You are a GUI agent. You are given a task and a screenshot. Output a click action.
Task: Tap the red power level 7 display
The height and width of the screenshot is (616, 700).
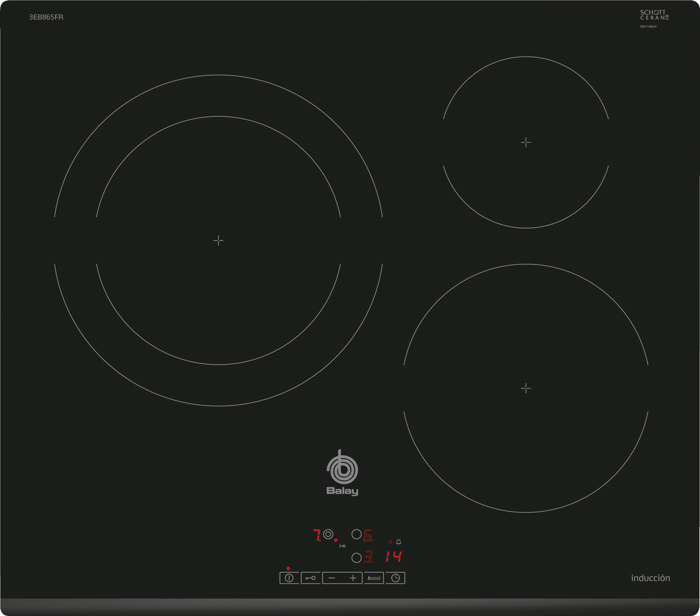[318, 535]
